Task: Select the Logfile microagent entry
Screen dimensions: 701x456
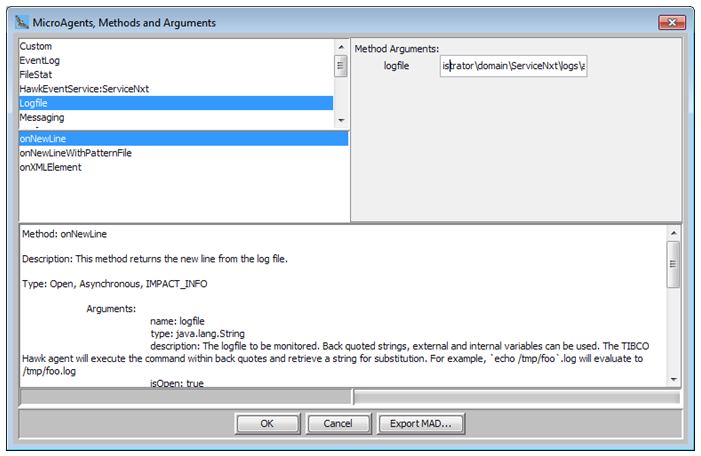Action: (x=36, y=103)
